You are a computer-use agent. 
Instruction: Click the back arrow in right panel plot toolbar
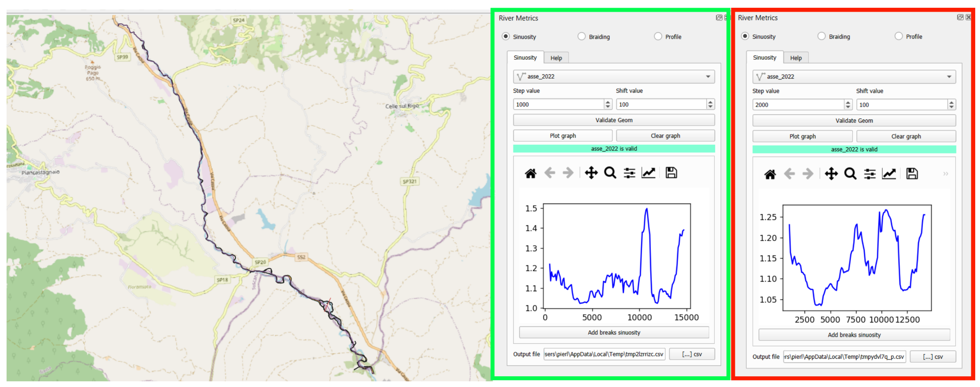point(789,174)
